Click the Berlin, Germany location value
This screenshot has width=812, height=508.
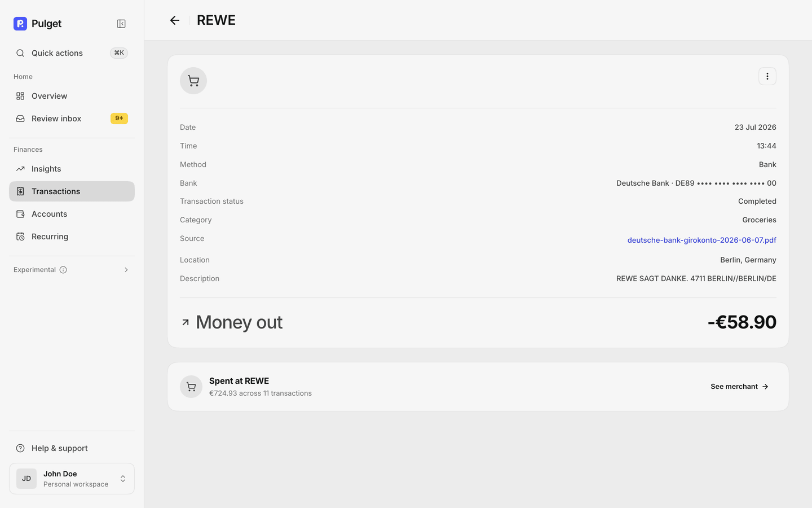click(x=748, y=260)
